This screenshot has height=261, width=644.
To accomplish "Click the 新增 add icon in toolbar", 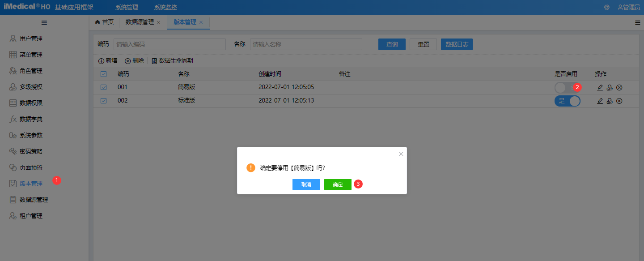I will click(x=101, y=61).
